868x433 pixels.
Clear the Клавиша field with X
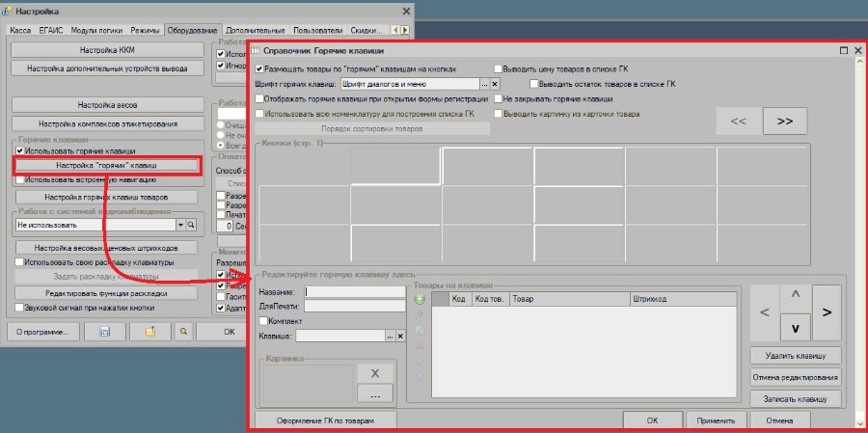pyautogui.click(x=400, y=336)
